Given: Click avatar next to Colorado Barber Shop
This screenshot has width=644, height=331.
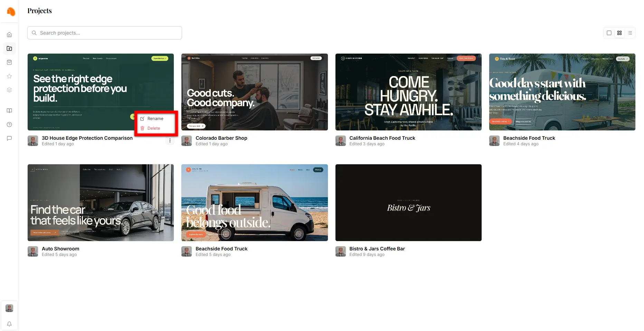Looking at the screenshot, I should (187, 141).
